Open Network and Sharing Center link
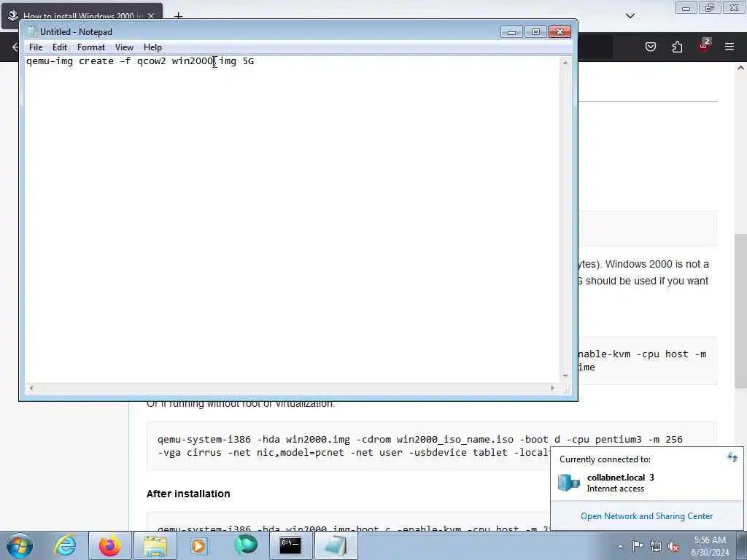This screenshot has height=560, width=747. click(646, 516)
